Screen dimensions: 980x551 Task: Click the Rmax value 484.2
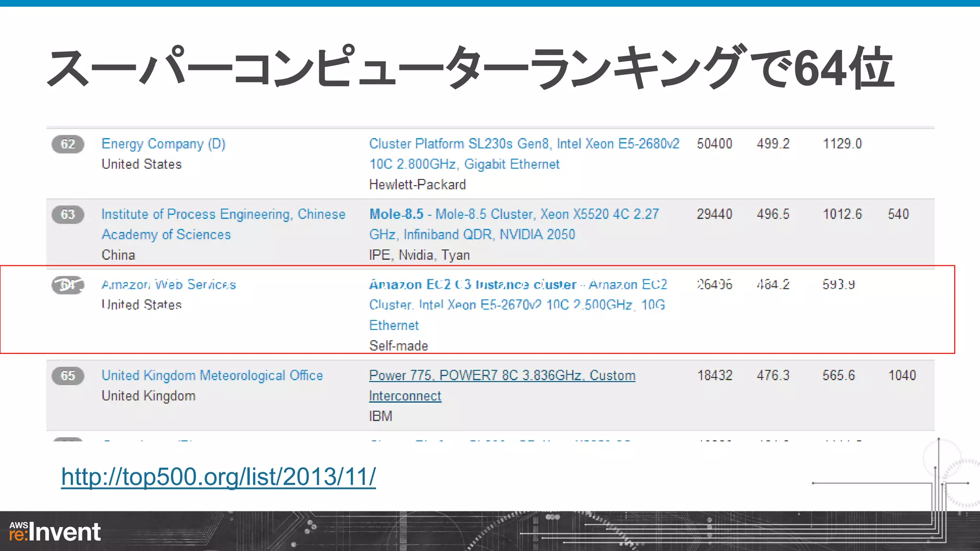(773, 285)
